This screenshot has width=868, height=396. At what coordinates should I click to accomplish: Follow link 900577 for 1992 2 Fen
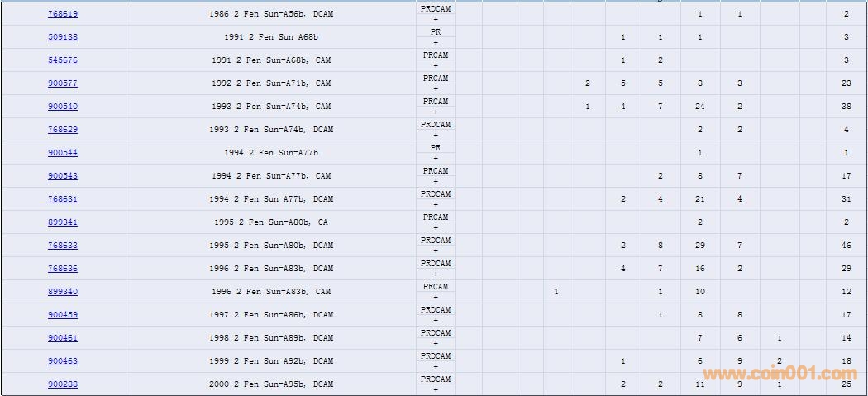[63, 83]
